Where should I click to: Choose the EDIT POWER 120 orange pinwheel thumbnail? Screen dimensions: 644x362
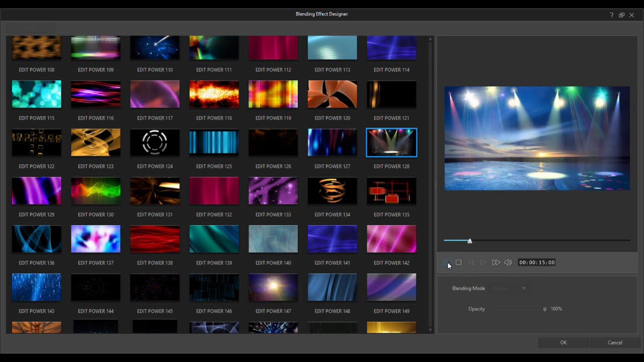click(x=332, y=94)
